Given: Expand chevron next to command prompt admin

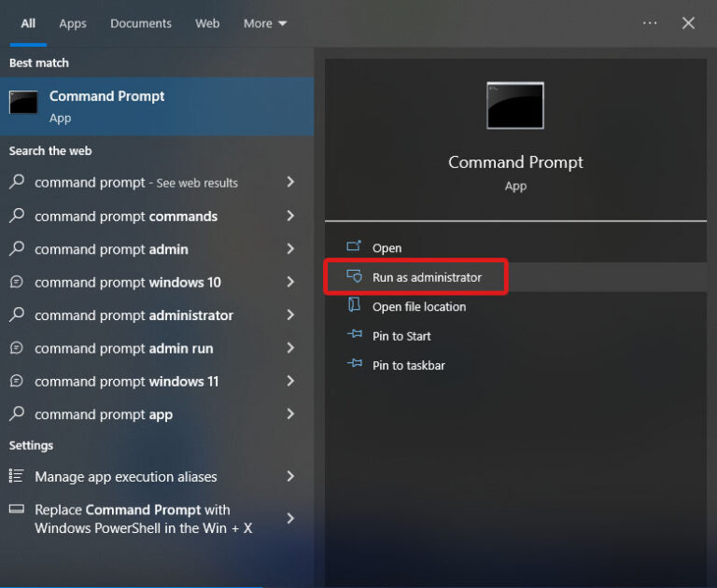Looking at the screenshot, I should coord(290,249).
